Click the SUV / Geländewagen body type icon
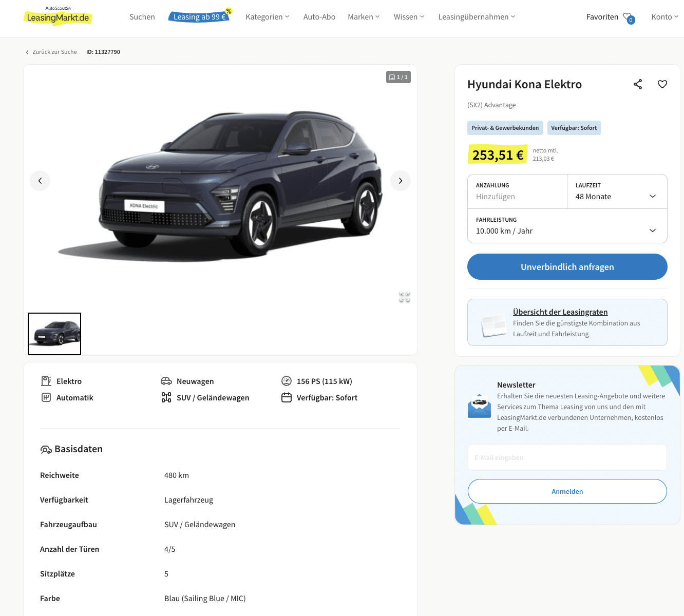The width and height of the screenshot is (684, 616). [x=166, y=397]
